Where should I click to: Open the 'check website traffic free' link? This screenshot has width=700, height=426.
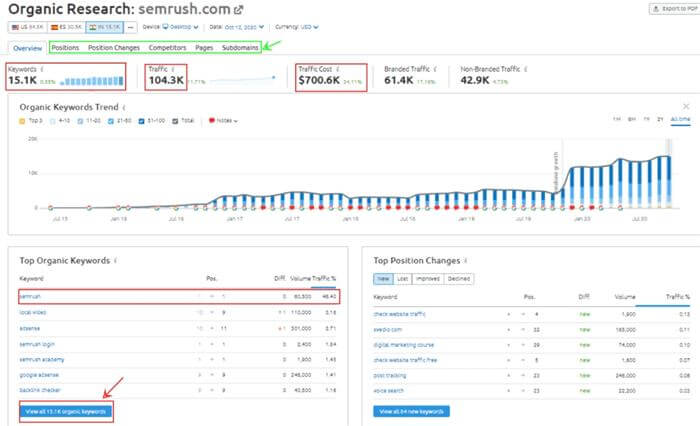[x=405, y=360]
